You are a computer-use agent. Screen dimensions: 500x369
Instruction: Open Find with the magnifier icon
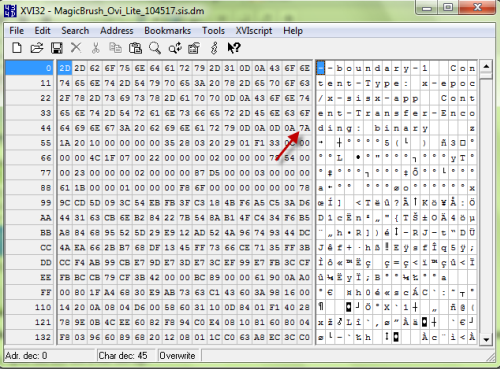(x=155, y=48)
